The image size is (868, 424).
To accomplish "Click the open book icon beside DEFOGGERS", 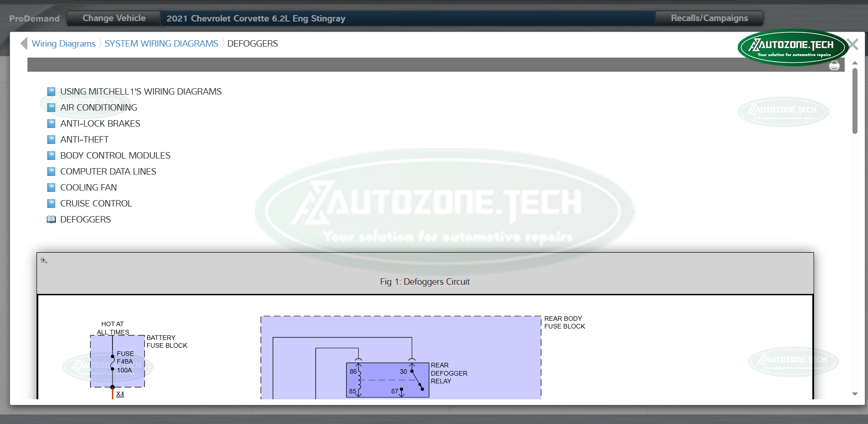I will point(51,220).
